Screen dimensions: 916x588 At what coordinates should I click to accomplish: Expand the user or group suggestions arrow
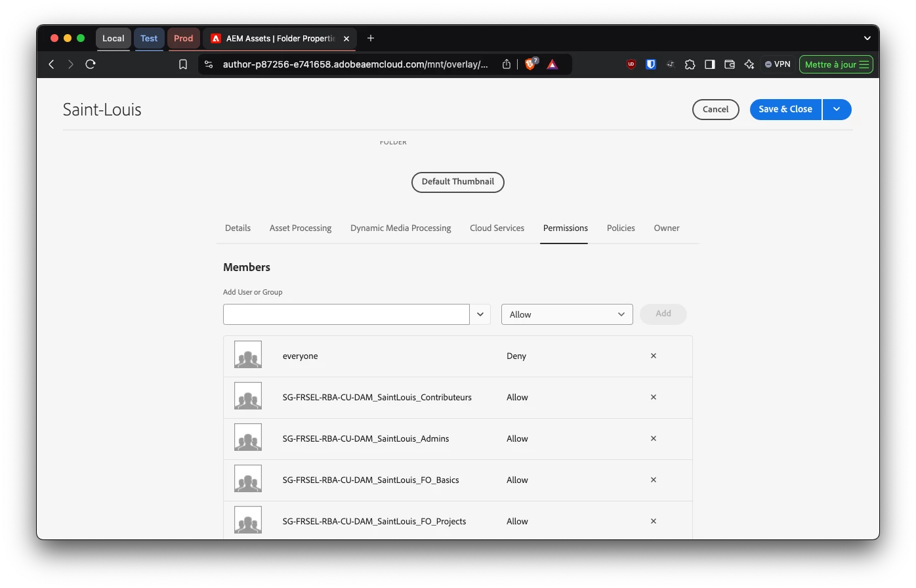480,314
